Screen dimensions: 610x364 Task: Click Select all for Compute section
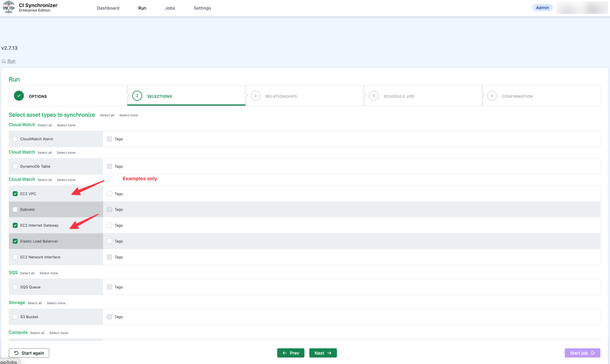37,333
